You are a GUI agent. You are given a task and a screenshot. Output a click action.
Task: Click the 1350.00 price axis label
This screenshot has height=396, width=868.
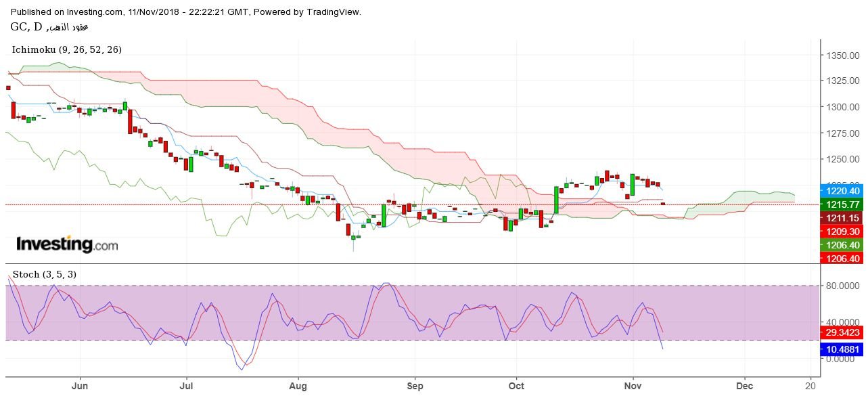841,55
